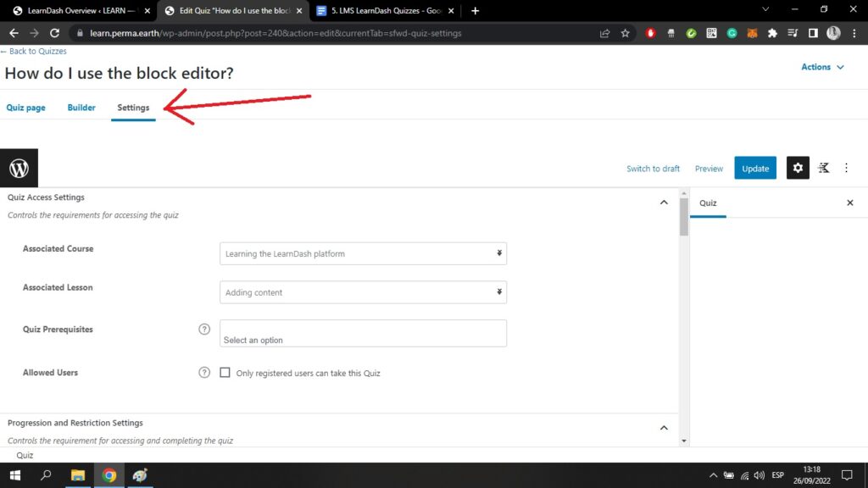Collapse the Quiz Access Settings section
The width and height of the screenshot is (868, 488).
tap(664, 202)
